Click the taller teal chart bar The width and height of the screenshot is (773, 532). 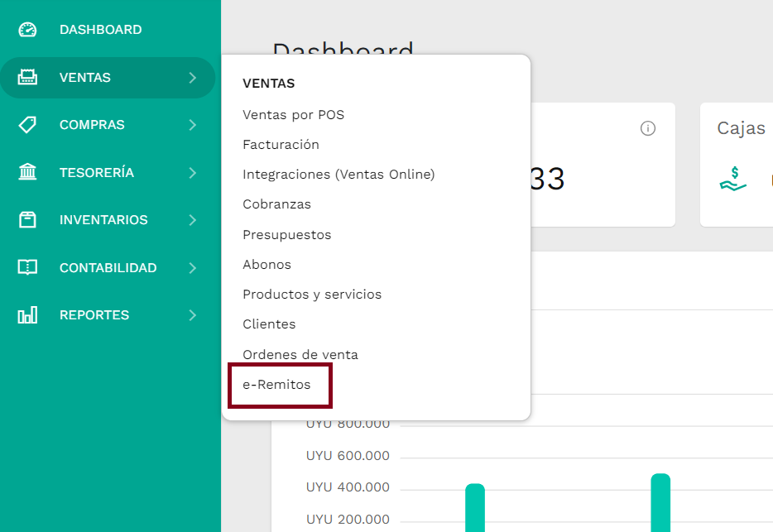tap(660, 503)
